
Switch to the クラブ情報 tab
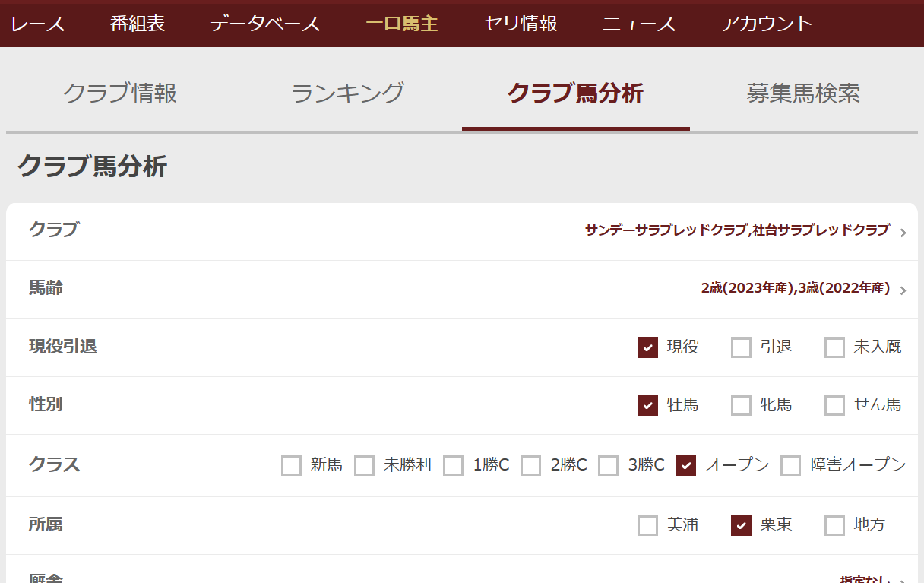(x=120, y=93)
